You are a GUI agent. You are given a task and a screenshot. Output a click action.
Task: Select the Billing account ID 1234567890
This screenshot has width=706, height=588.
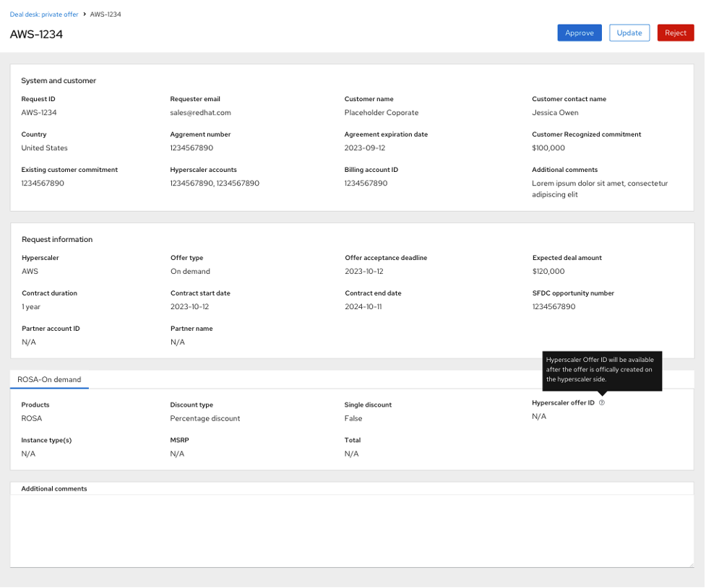point(366,183)
